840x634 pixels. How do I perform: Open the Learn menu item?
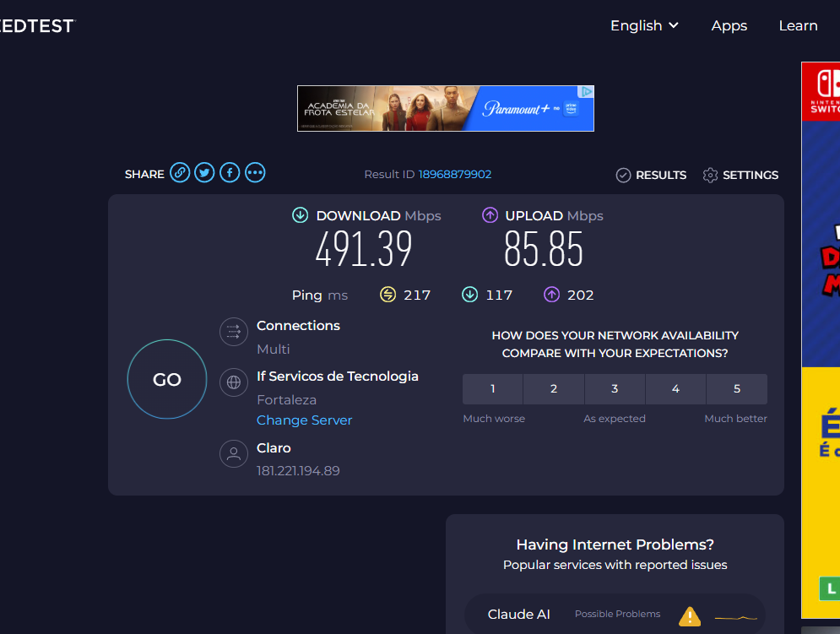pos(798,25)
